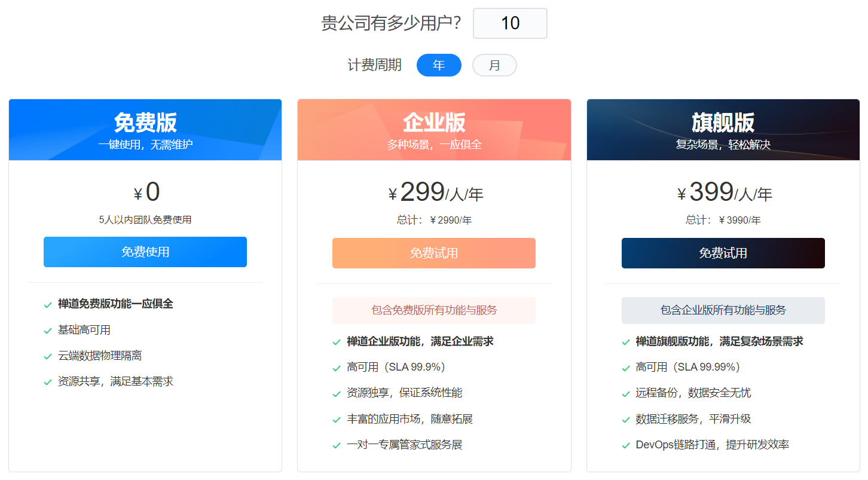
Task: Click checkmark beside DevOps链路打通
Action: pyautogui.click(x=626, y=445)
